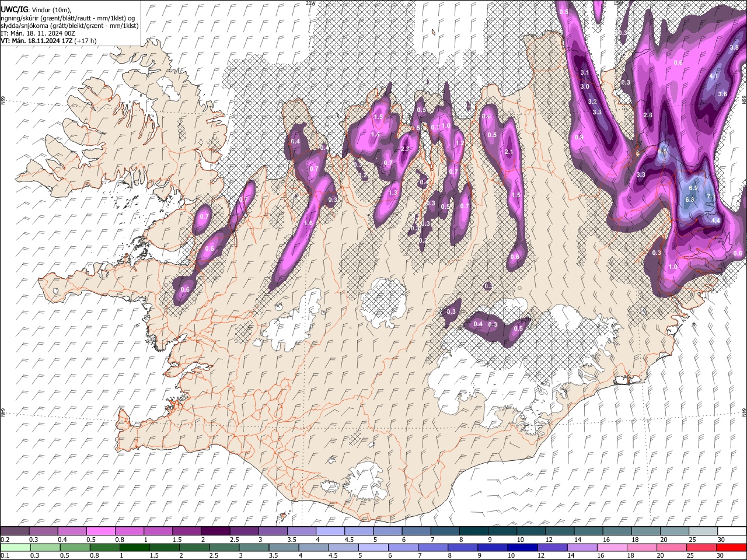Click the 1.3 precipitation value on the map
747x560 pixels.
(393, 192)
